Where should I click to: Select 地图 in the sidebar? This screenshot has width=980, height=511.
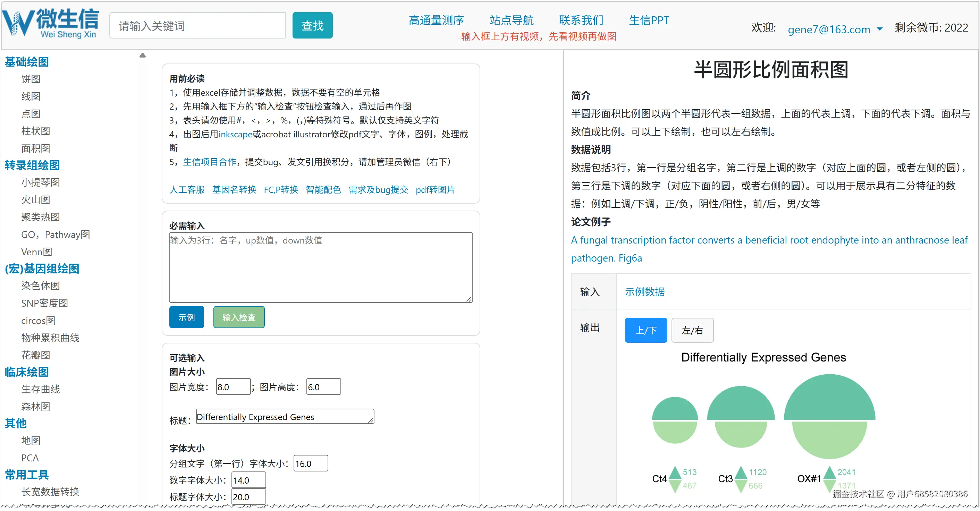point(31,441)
